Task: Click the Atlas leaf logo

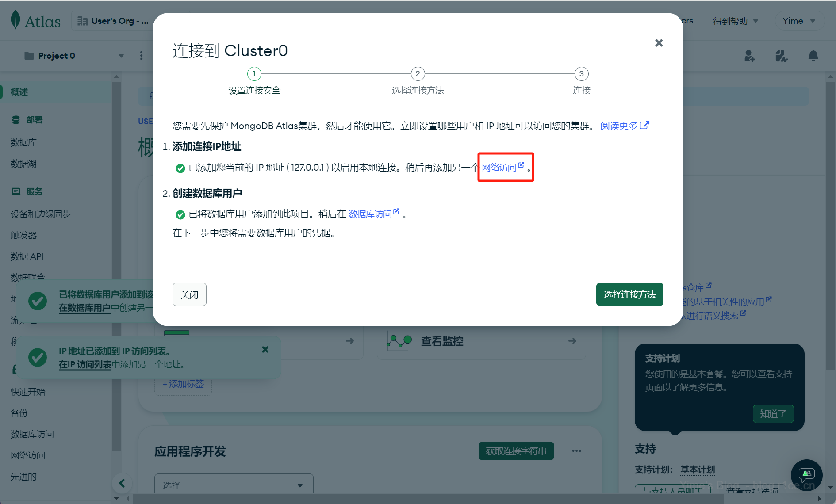Action: (16, 20)
